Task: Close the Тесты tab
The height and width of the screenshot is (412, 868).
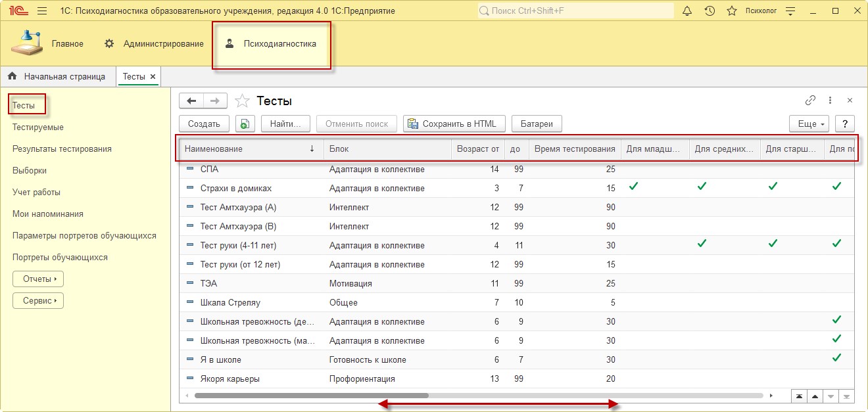Action: point(153,76)
